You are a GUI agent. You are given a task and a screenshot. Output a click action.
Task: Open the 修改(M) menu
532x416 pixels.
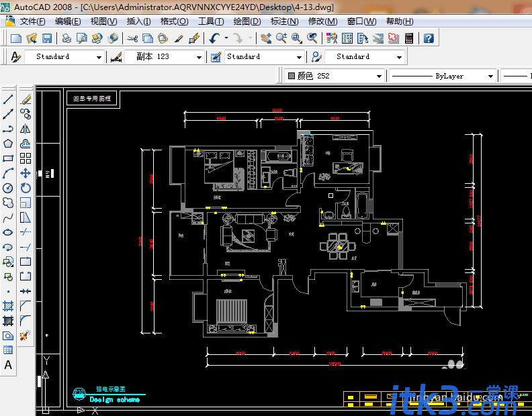tap(322, 21)
